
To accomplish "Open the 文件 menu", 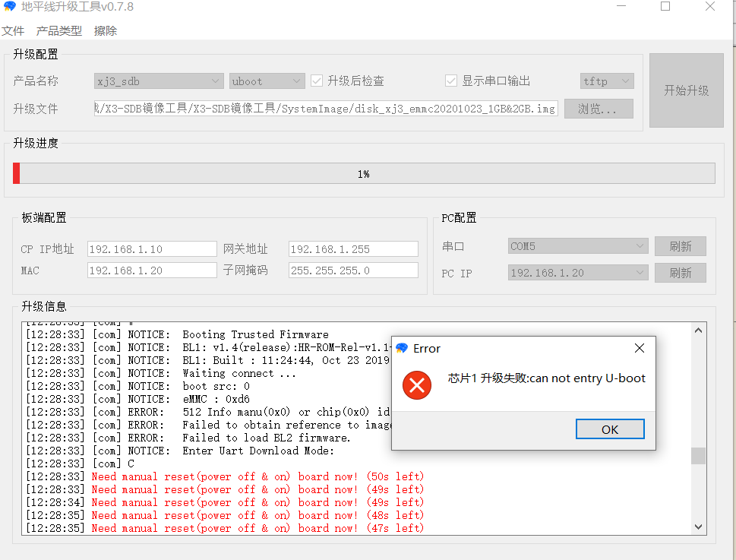I will [x=13, y=31].
